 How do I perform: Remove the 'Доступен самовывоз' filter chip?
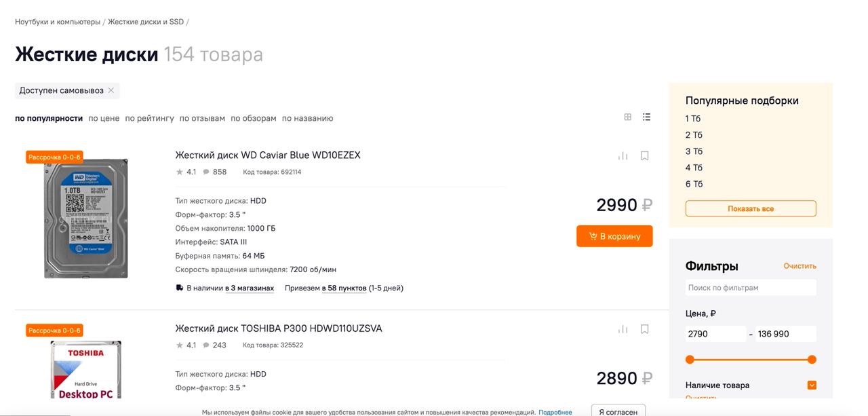tap(111, 90)
